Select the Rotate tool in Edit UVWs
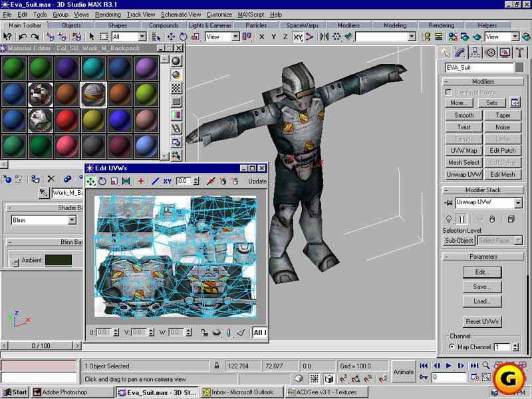 (x=102, y=181)
